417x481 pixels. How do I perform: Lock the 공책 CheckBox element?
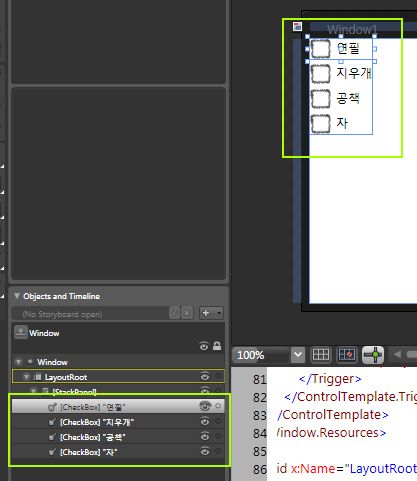tap(218, 436)
